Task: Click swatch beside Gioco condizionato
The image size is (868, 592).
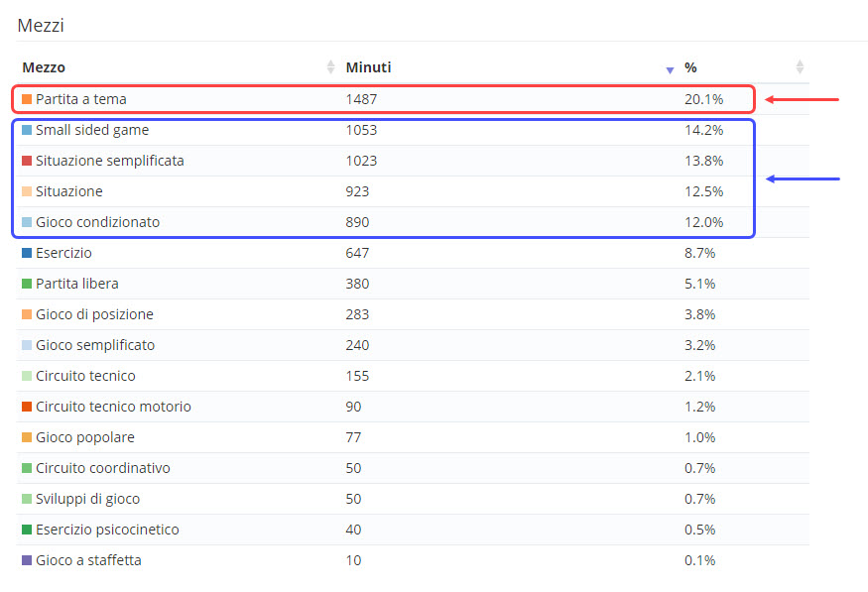Action: point(27,222)
